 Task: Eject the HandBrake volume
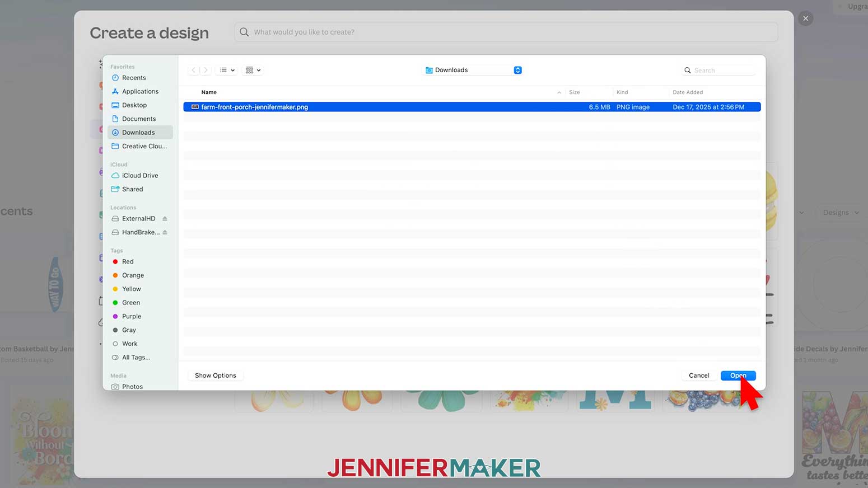pos(165,232)
